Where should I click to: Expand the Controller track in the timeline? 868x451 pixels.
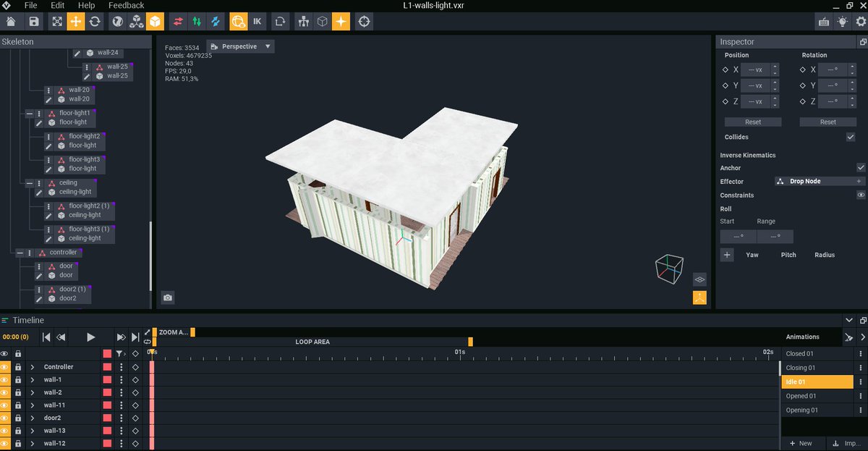(32, 367)
